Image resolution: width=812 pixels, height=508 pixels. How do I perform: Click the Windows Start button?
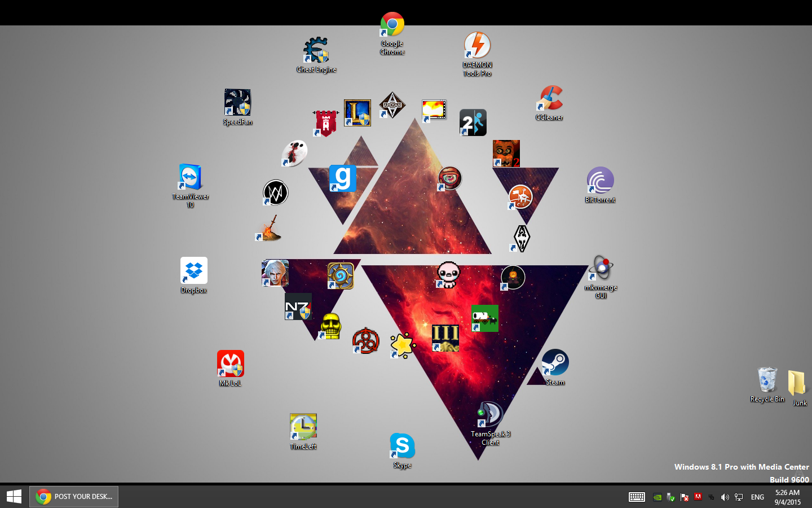[x=14, y=496]
